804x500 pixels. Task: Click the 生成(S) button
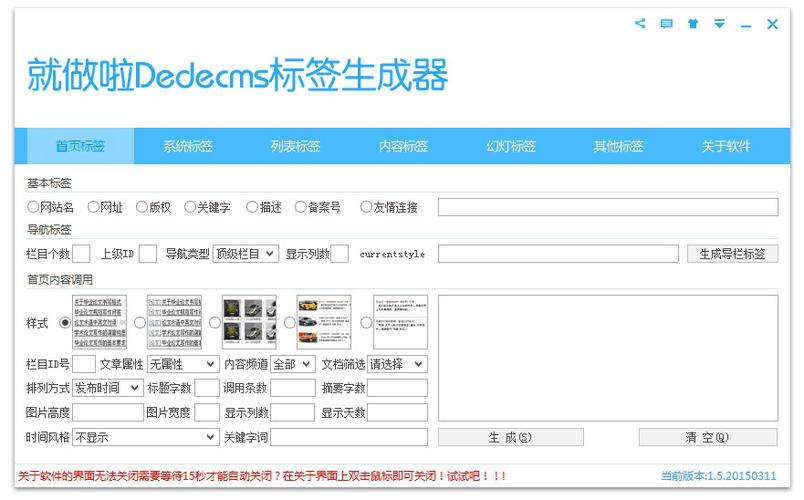[x=511, y=437]
